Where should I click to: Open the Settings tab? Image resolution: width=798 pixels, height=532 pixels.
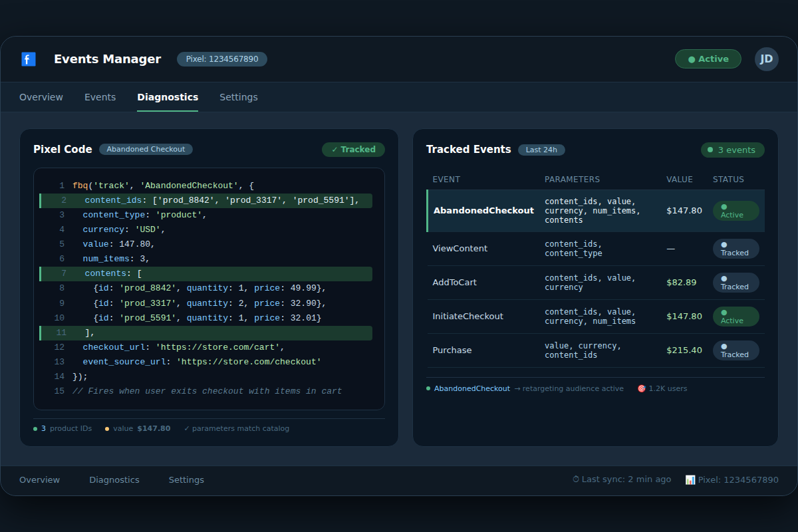tap(239, 97)
